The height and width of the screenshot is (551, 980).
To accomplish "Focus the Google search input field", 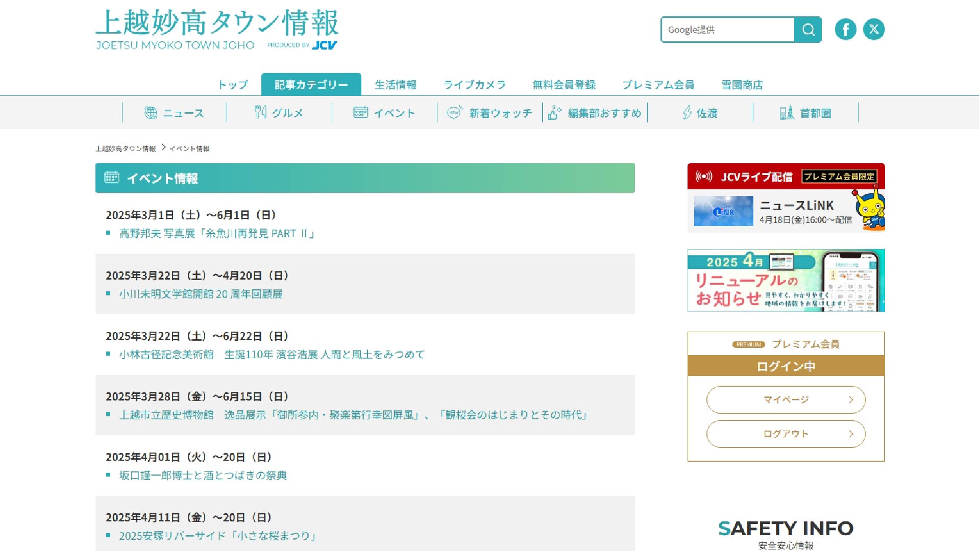I will tap(727, 30).
